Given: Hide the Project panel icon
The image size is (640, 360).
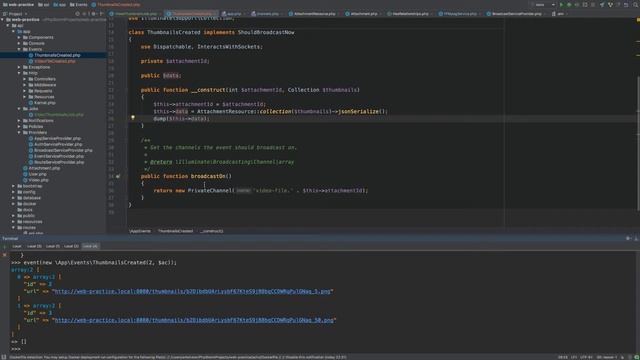Looking at the screenshot, I should pyautogui.click(x=102, y=13).
